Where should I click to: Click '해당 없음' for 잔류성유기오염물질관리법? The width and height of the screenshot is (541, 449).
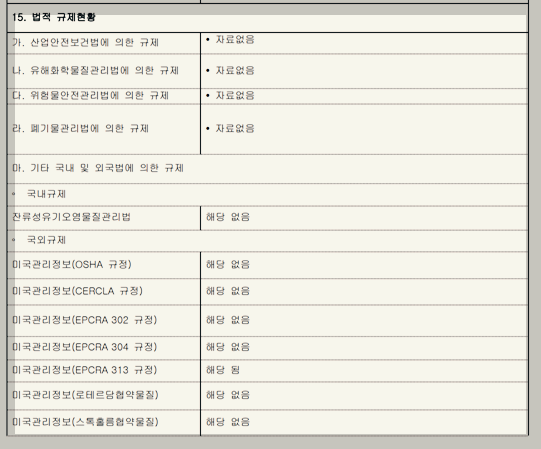pyautogui.click(x=228, y=217)
